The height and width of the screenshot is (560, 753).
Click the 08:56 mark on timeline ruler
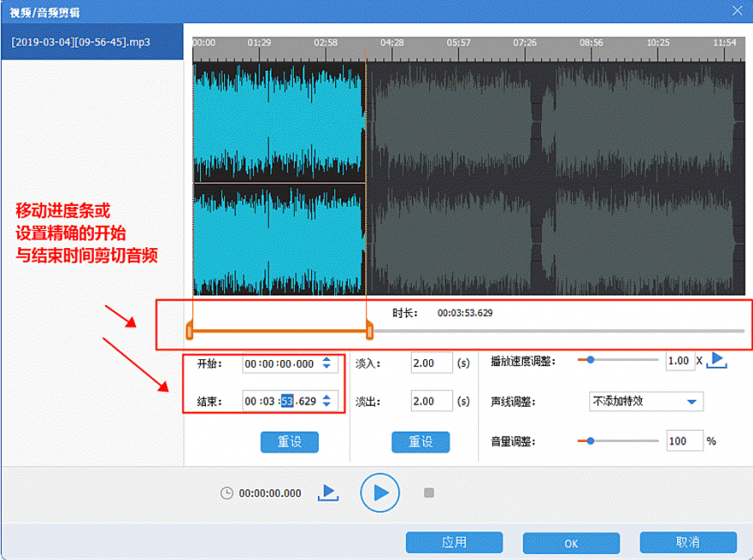591,43
